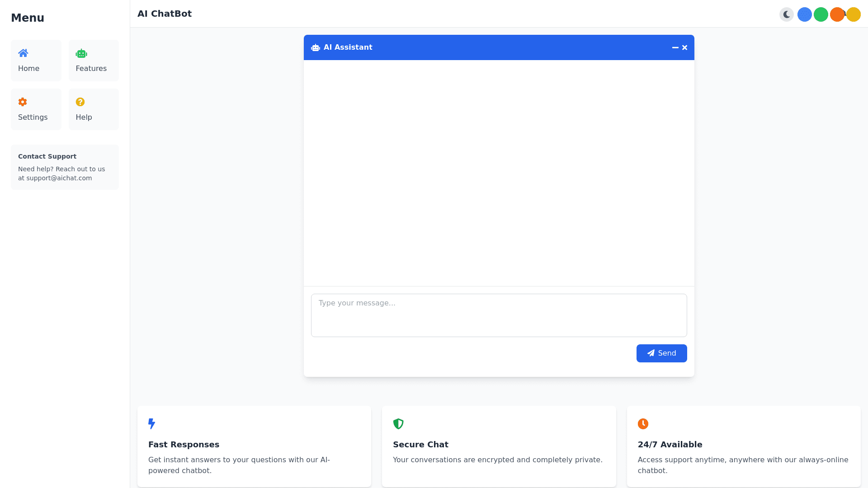This screenshot has height=488, width=868.
Task: Click the 24/7 Available clock icon
Action: (x=643, y=424)
